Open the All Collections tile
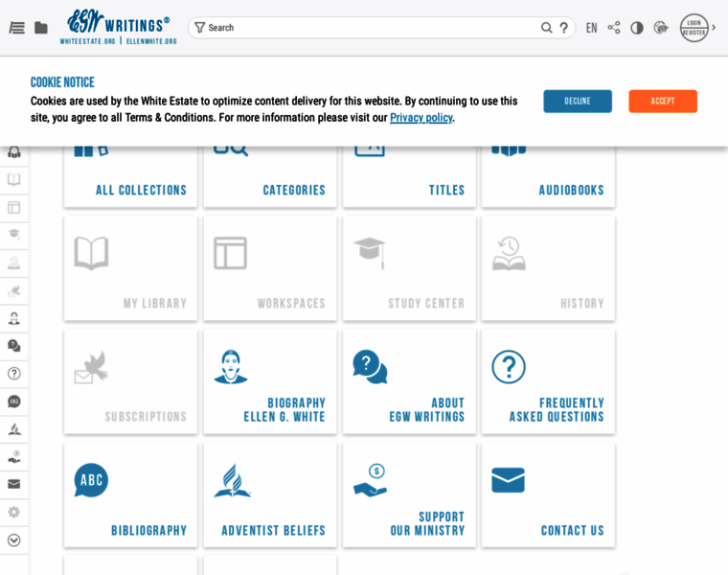Viewport: 728px width, 575px height. pos(130,176)
